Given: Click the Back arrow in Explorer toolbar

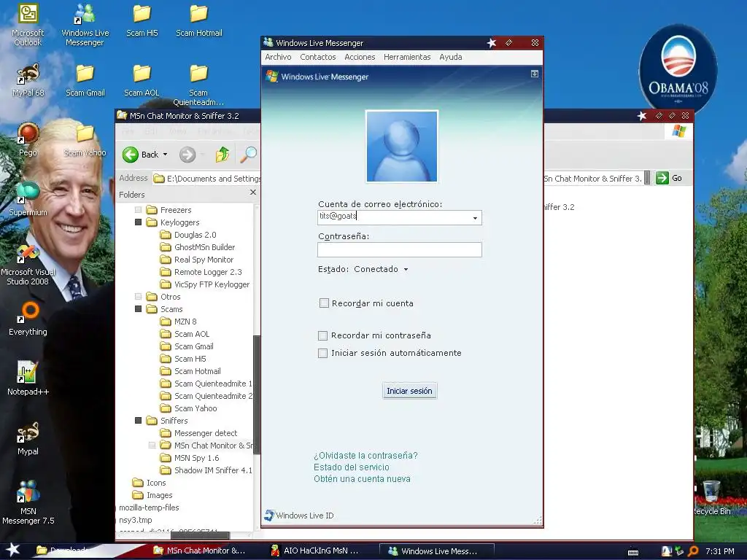Looking at the screenshot, I should pos(131,155).
